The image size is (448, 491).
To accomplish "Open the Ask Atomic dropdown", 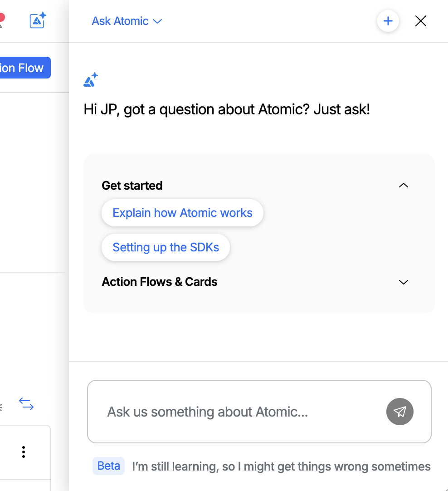I will tap(157, 21).
